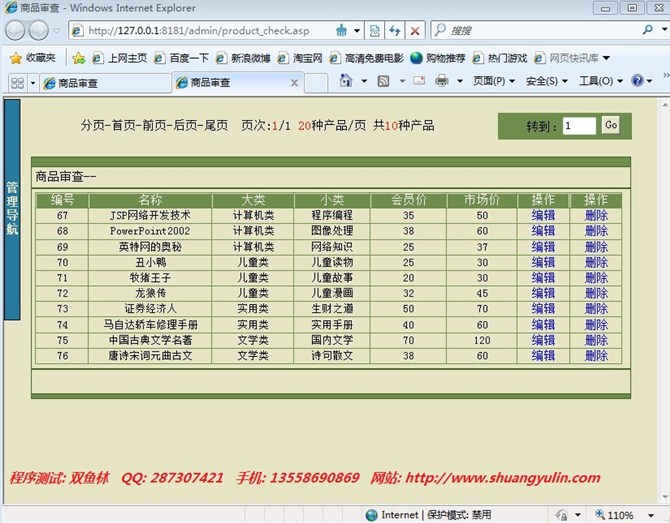Open 上网主页 favorites link
The image size is (670, 523).
120,58
